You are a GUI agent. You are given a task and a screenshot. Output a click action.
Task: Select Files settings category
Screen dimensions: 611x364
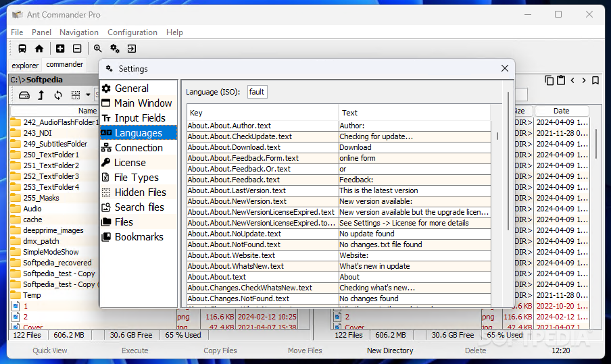point(139,222)
